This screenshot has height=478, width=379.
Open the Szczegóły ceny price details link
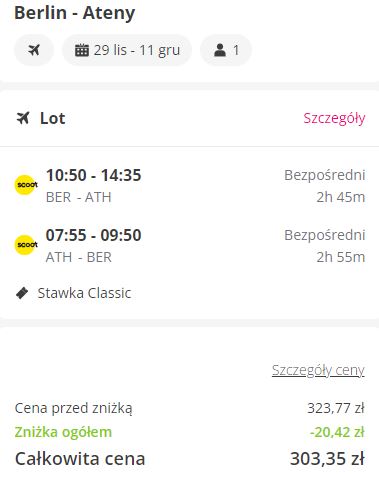(318, 370)
